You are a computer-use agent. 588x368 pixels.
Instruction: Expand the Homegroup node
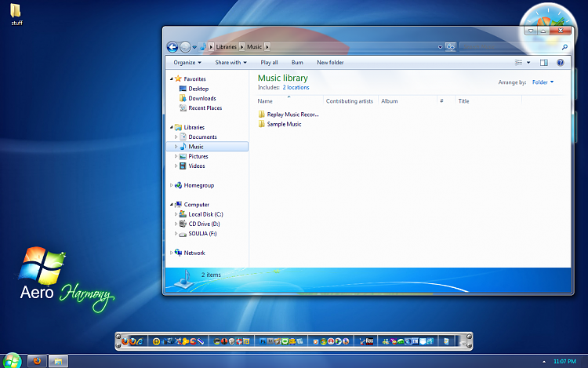(x=172, y=185)
